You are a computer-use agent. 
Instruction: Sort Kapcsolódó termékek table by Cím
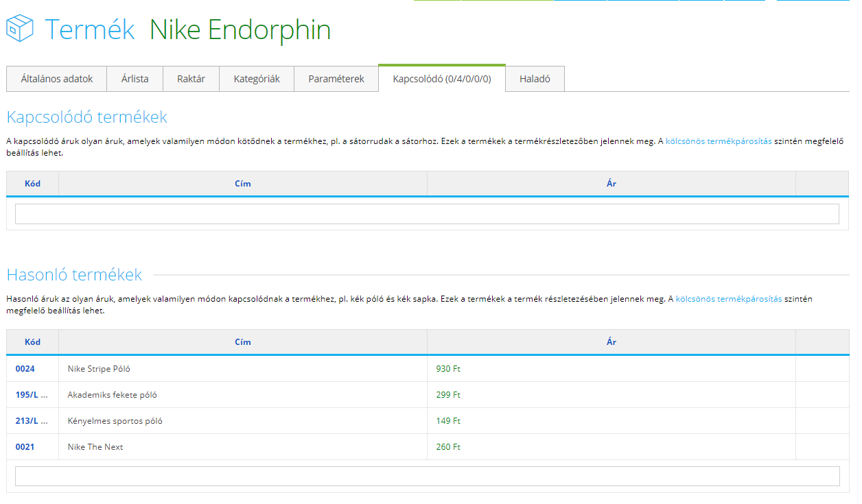[243, 184]
